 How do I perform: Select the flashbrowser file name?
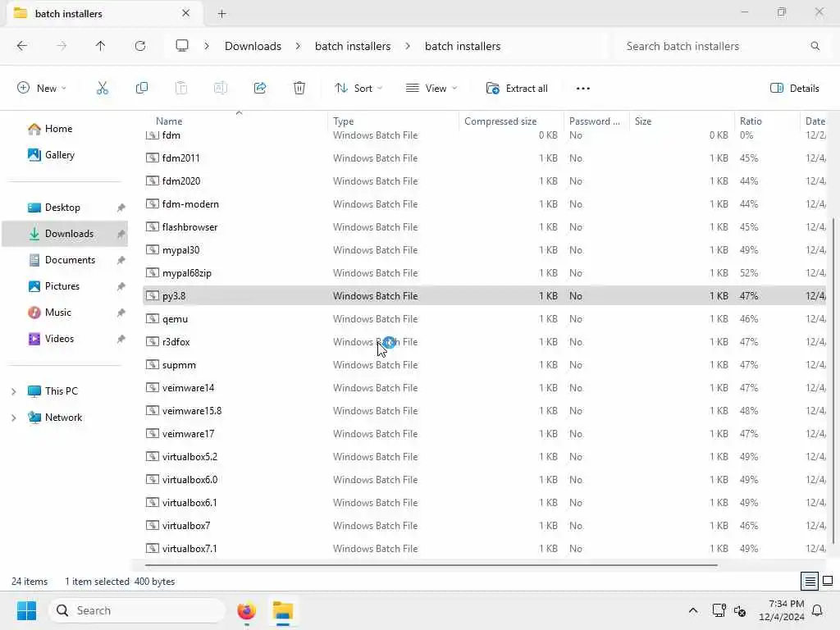coord(189,227)
